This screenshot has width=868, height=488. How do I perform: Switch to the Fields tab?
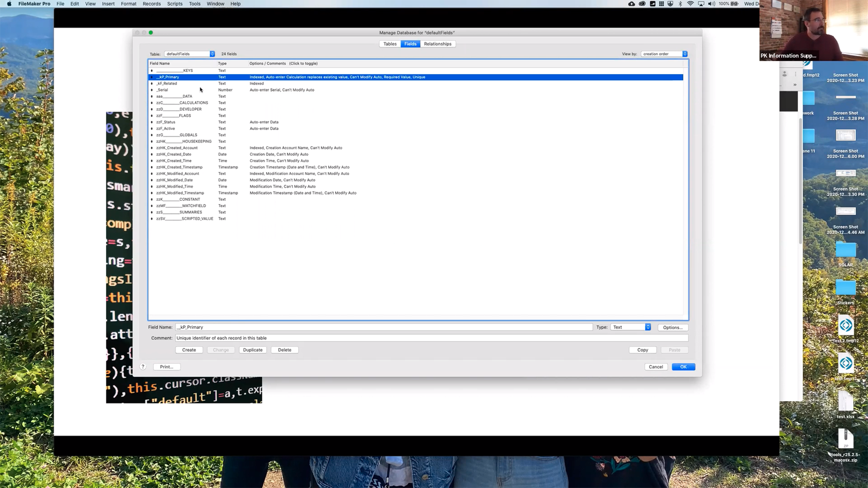(x=410, y=44)
